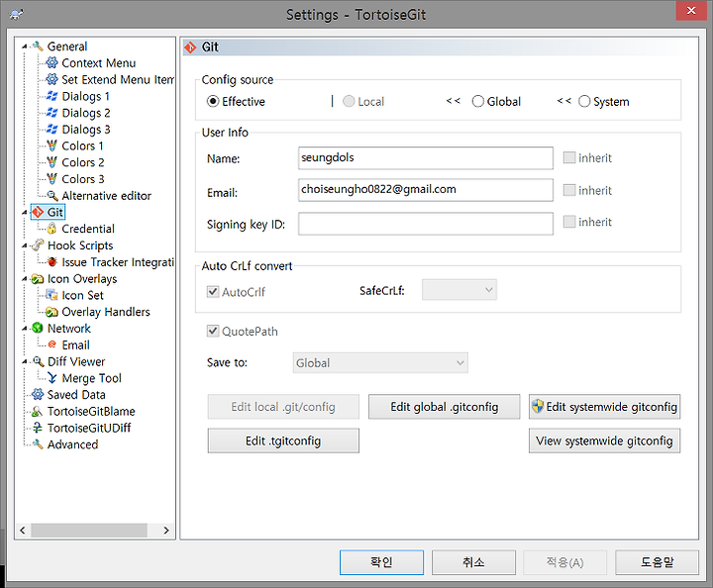The height and width of the screenshot is (588, 713).
Task: Collapse the Diff Viewer tree node
Action: tap(25, 361)
